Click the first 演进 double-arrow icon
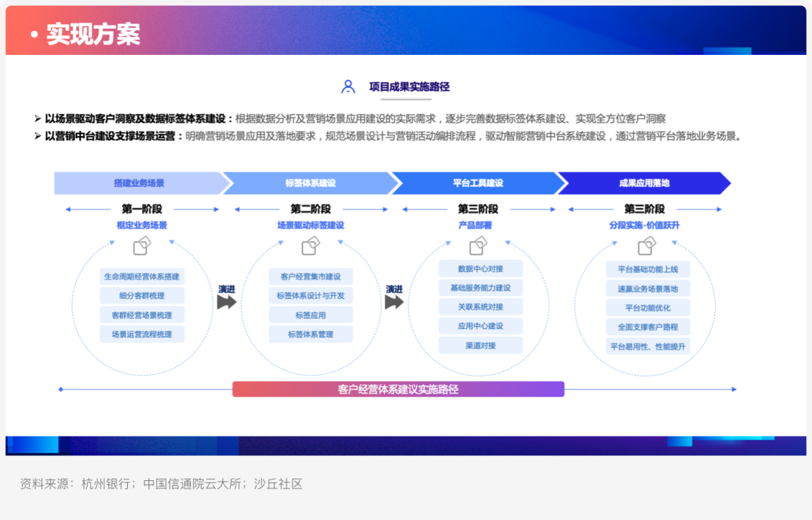The image size is (812, 520). 227,302
